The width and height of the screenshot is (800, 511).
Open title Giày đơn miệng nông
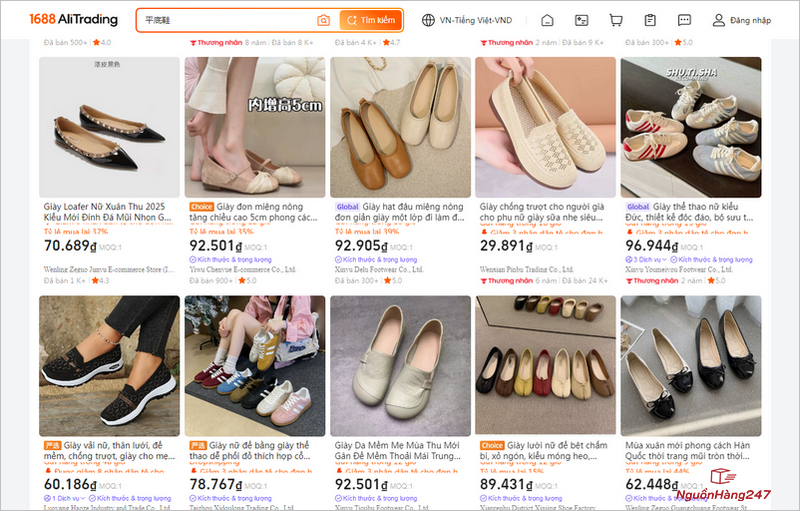tap(254, 212)
